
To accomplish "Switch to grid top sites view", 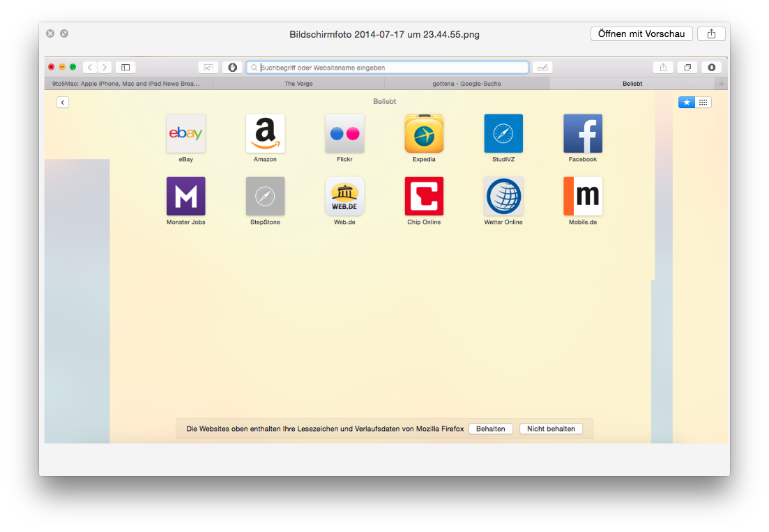I will (x=703, y=102).
